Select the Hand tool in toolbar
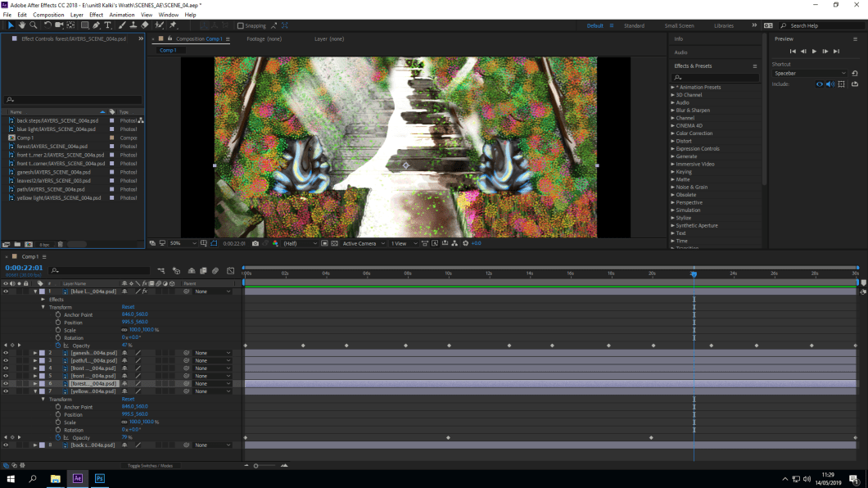This screenshot has width=868, height=488. click(x=22, y=25)
